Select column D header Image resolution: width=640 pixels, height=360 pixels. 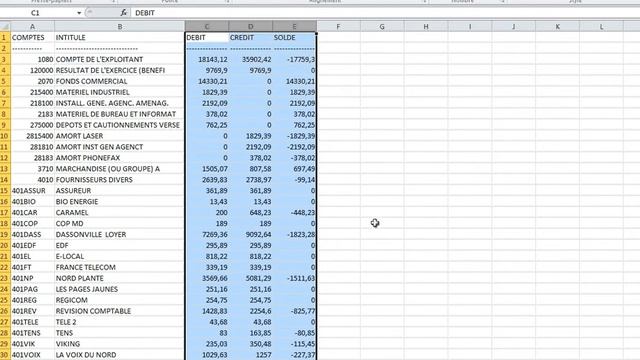click(x=251, y=27)
